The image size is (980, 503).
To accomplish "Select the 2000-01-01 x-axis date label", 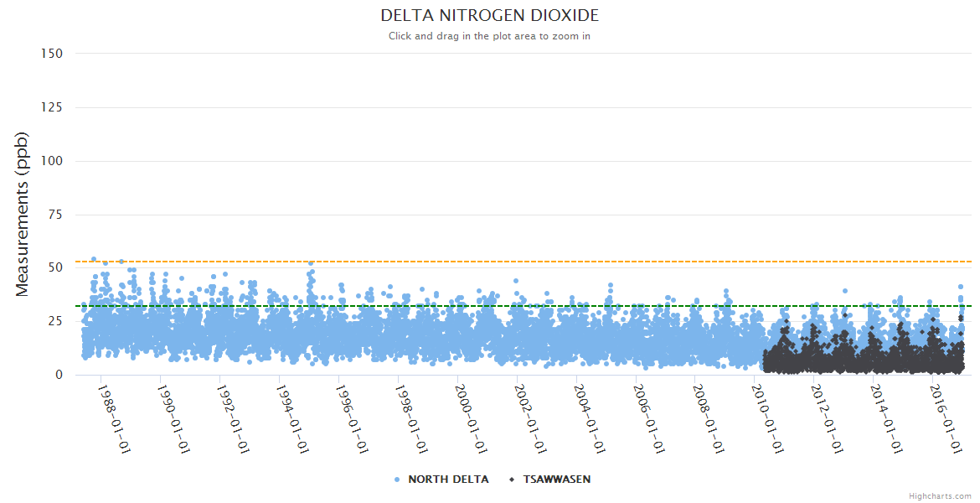I will 471,419.
